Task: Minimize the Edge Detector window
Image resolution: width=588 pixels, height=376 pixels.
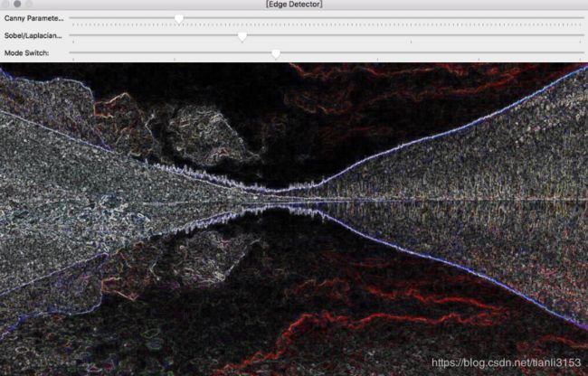Action: pyautogui.click(x=17, y=4)
